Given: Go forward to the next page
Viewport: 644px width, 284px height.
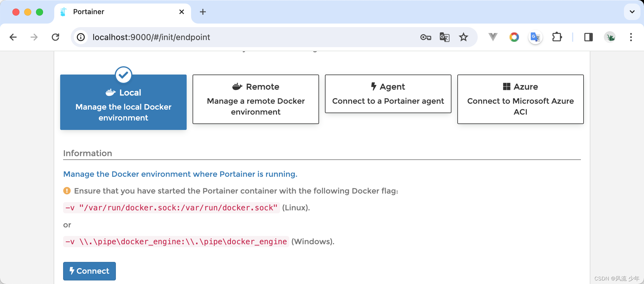Looking at the screenshot, I should tap(34, 37).
